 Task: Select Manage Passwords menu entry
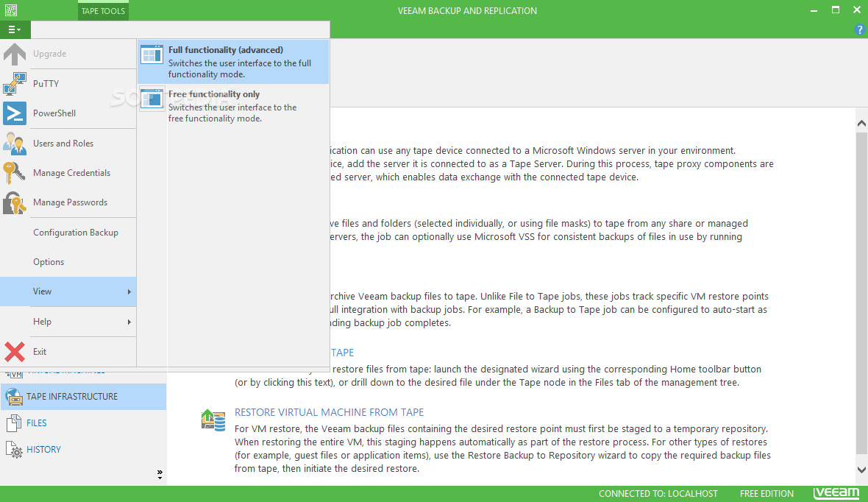click(68, 202)
